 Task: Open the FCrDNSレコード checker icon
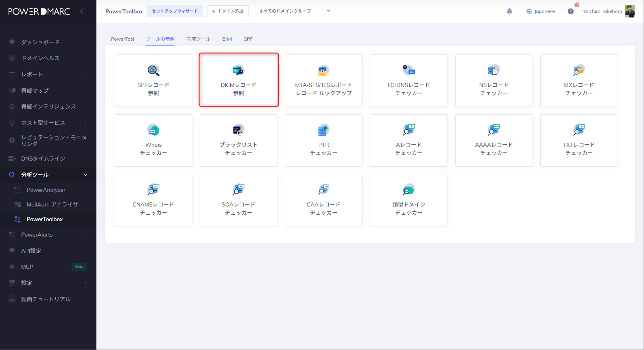(x=409, y=70)
